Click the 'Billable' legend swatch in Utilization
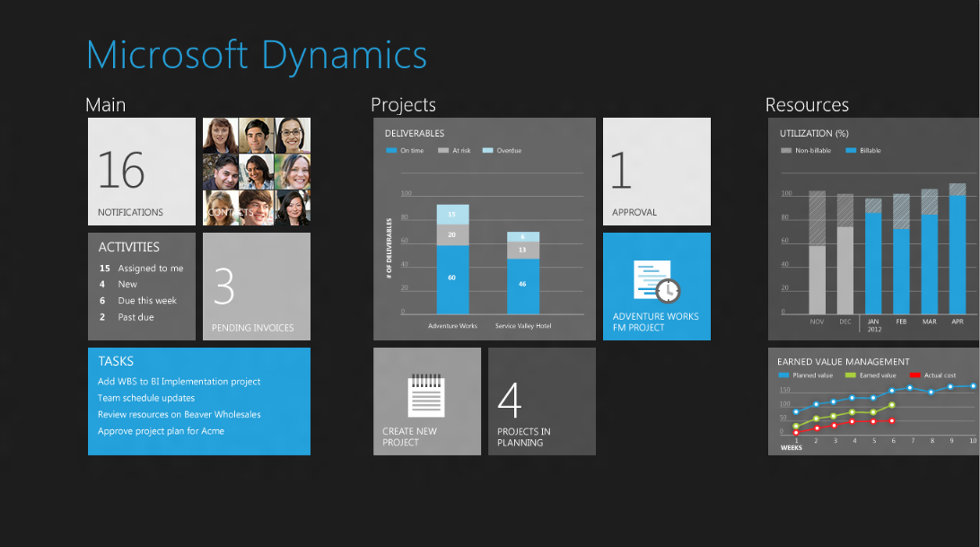The width and height of the screenshot is (980, 547). pyautogui.click(x=851, y=151)
